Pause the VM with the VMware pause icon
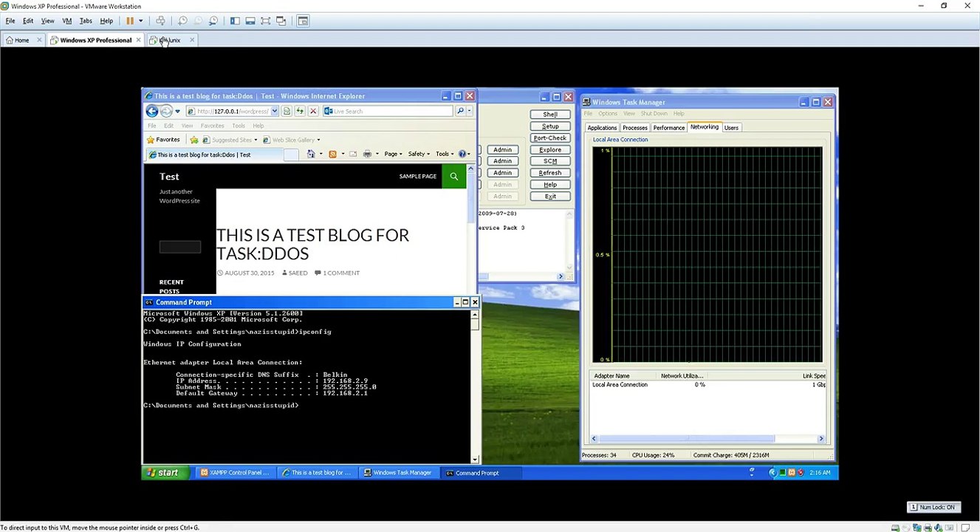 click(130, 21)
